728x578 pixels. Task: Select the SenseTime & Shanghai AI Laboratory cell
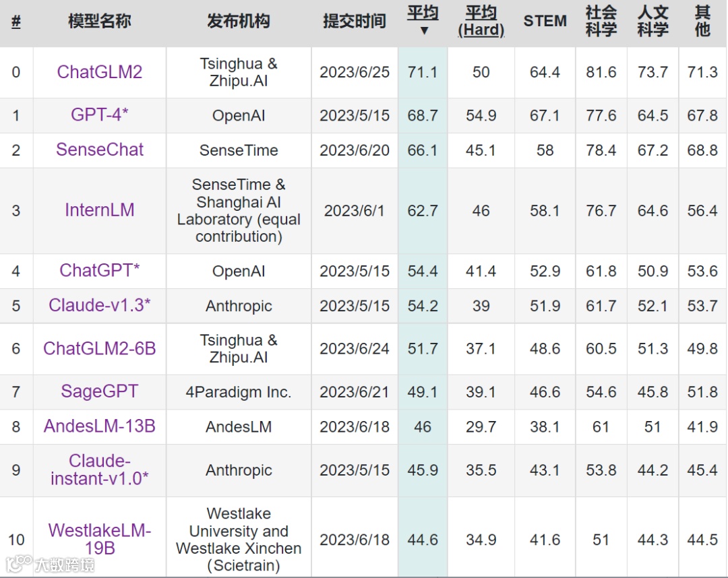pos(239,211)
